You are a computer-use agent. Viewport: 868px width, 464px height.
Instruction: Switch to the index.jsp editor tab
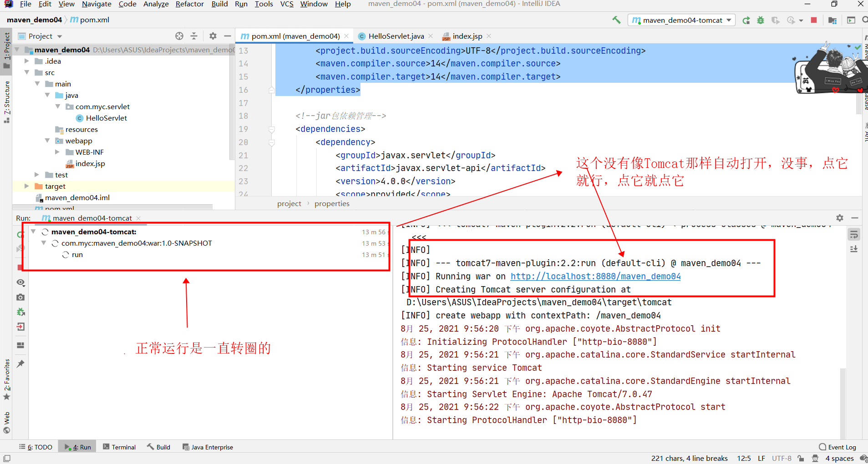point(467,36)
